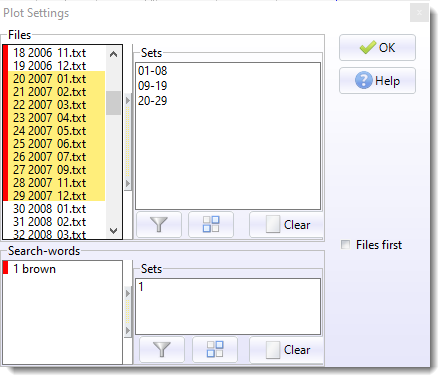Click the grid squares icon under Search-words sets

point(215,349)
